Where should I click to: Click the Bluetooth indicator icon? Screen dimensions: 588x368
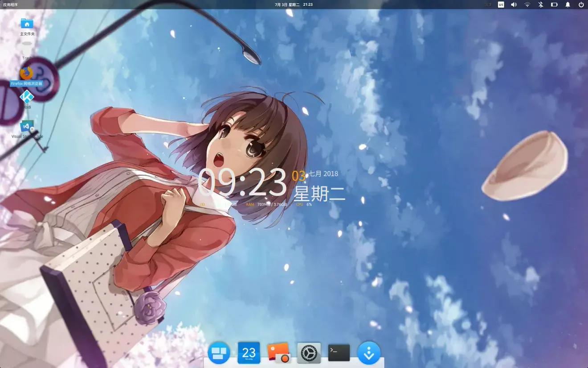pyautogui.click(x=541, y=4)
